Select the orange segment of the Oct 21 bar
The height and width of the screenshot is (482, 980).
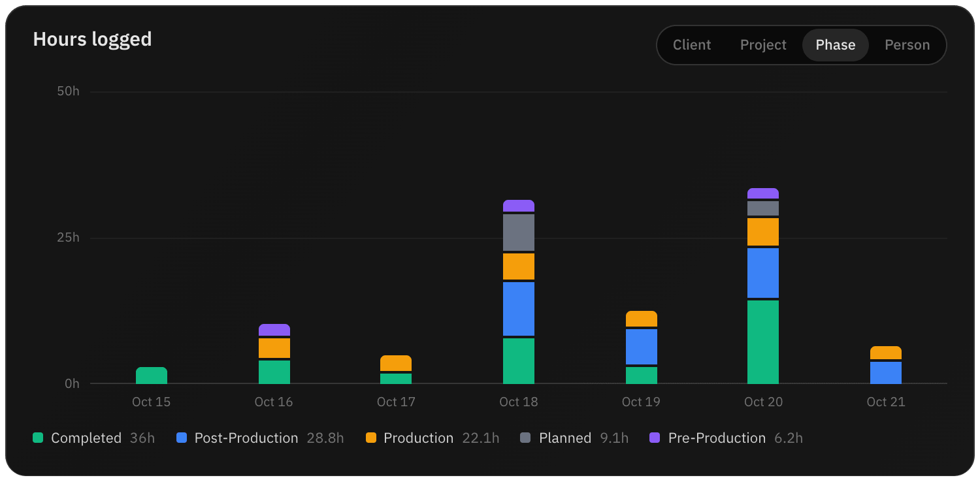(x=886, y=353)
